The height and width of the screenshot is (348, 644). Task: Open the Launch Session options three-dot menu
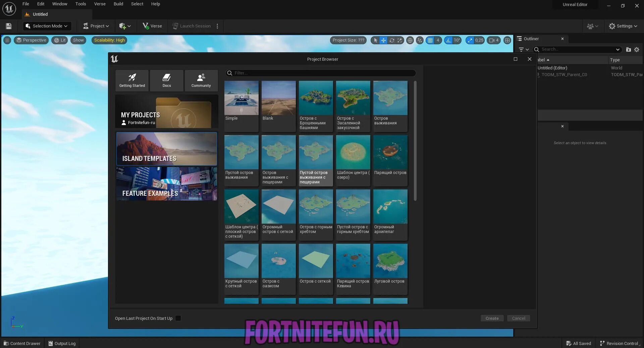pos(217,26)
